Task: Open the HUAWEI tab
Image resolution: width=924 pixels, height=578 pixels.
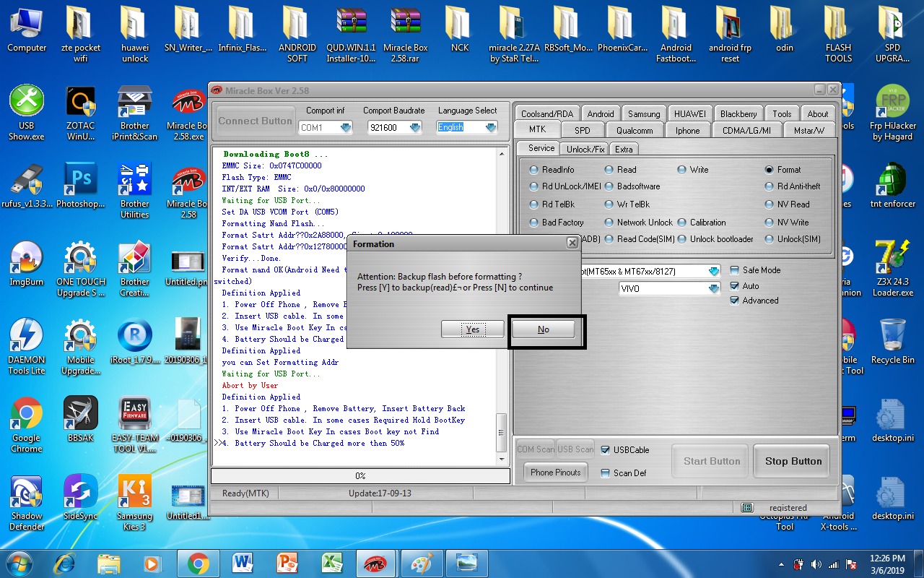Action: pyautogui.click(x=690, y=114)
